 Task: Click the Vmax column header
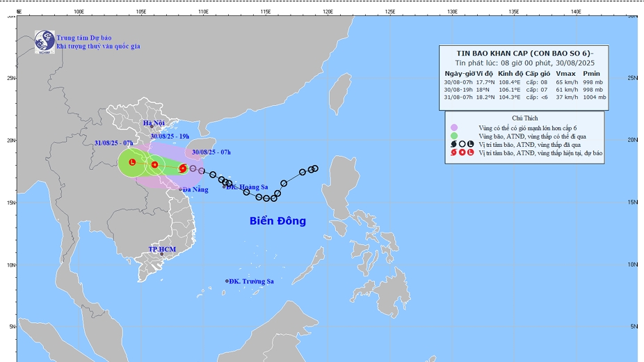point(565,73)
